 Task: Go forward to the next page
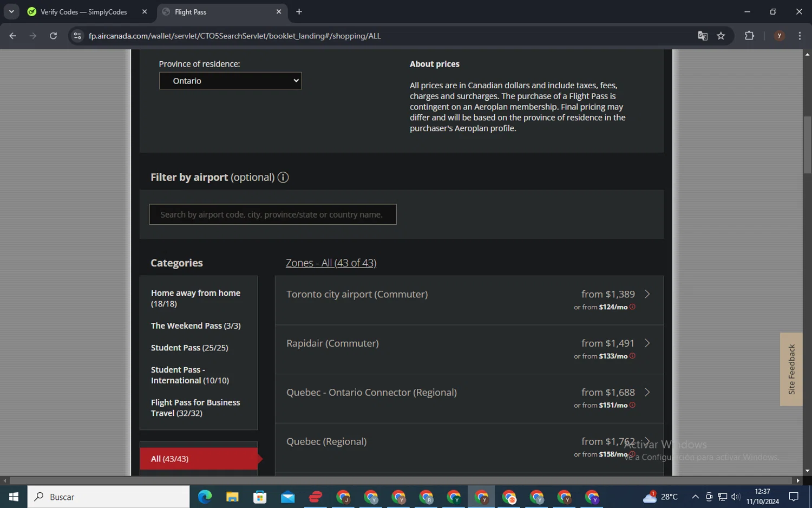(33, 36)
